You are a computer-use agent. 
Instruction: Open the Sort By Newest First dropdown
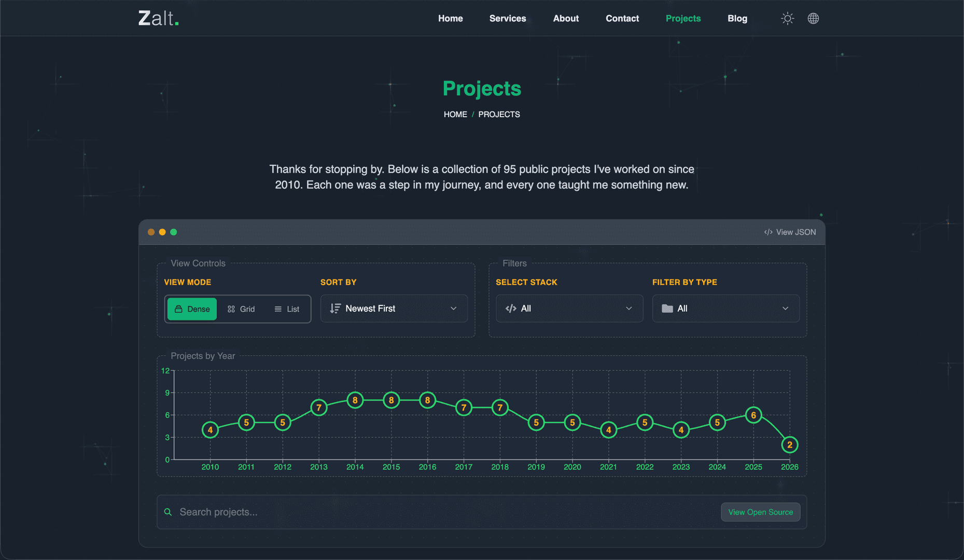pyautogui.click(x=394, y=309)
